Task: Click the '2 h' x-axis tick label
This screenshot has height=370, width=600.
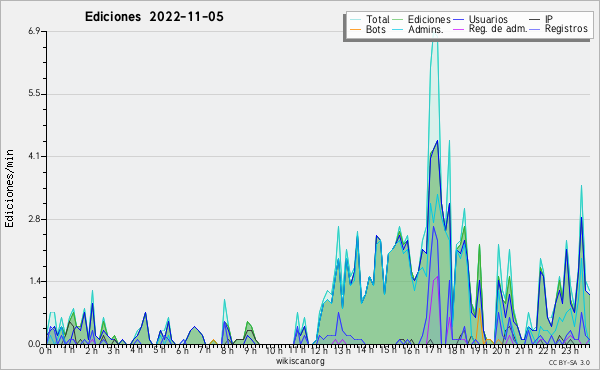Action: coord(91,350)
